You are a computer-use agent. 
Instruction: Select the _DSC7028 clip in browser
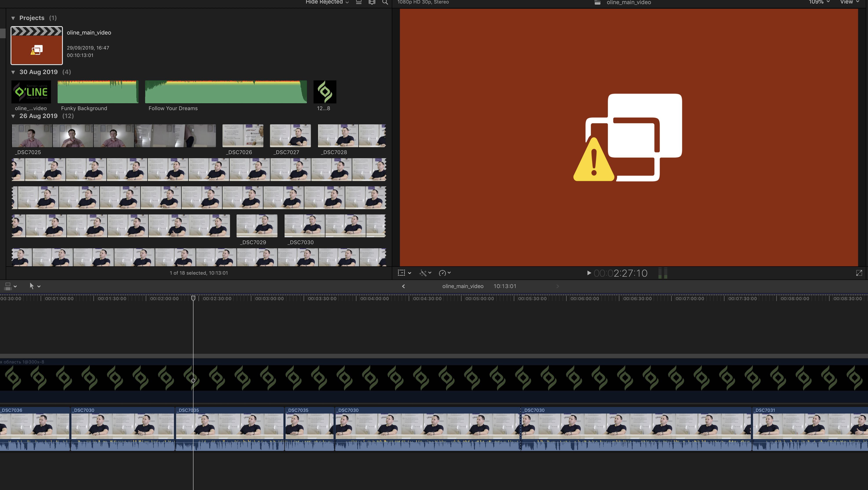tap(352, 136)
